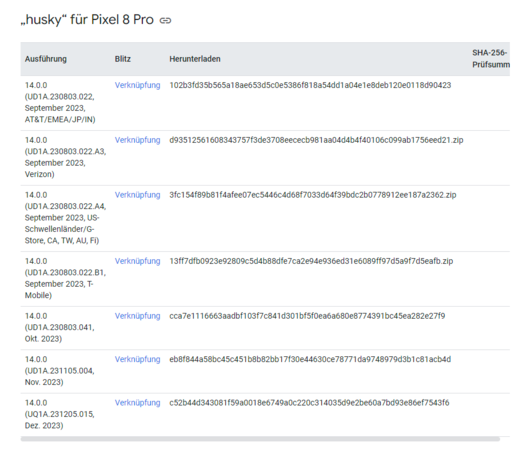519x450 pixels.
Task: Open the Verknüpfung link for the T-Mobile build
Action: 137,261
